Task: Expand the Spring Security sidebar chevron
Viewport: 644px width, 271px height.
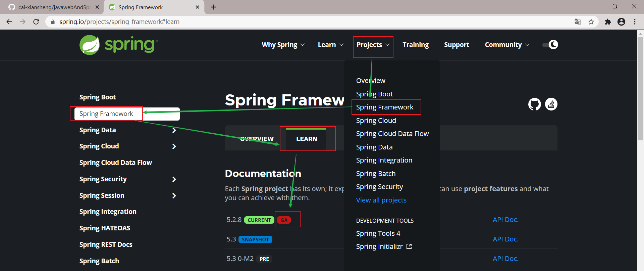Action: point(174,179)
